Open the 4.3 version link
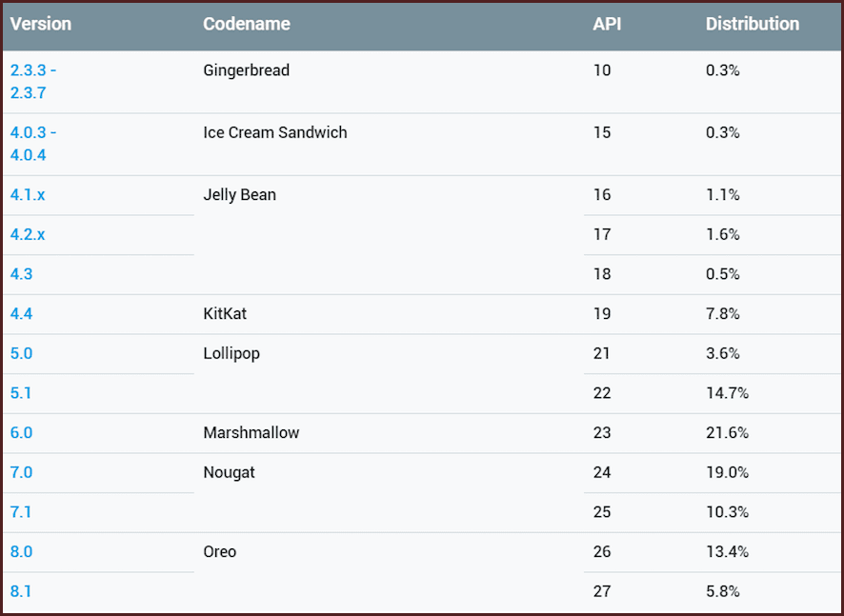844x616 pixels. (x=21, y=274)
